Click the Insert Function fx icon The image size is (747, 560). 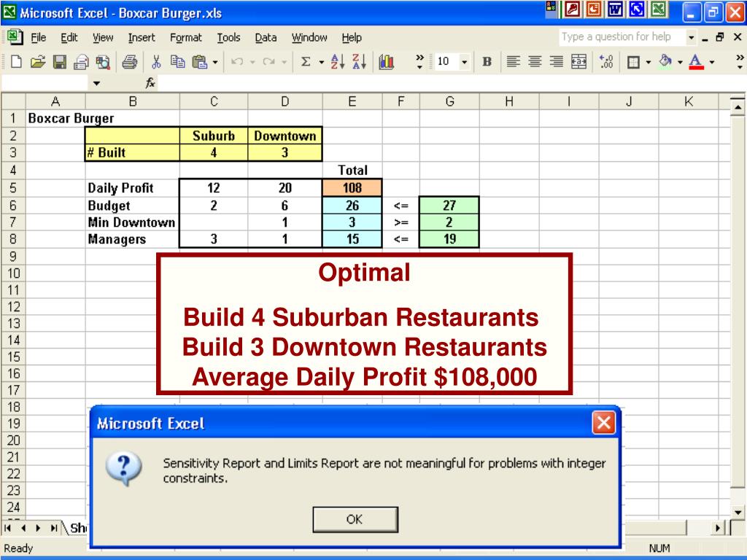[150, 83]
